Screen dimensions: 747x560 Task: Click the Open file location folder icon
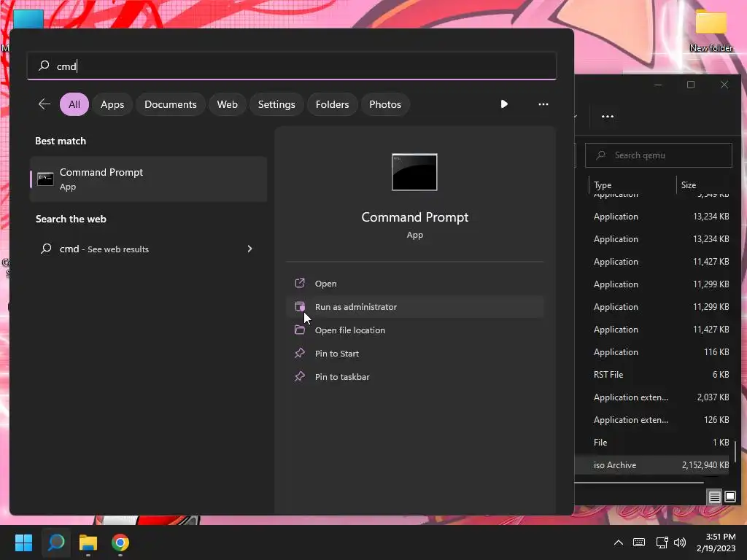point(300,330)
